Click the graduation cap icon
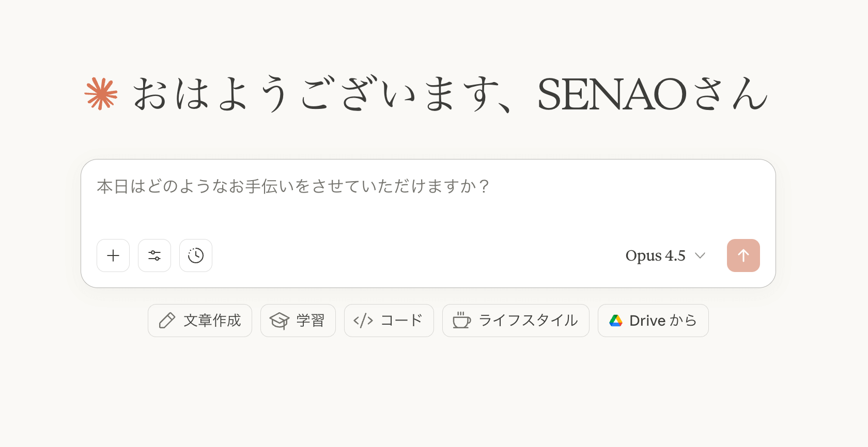The image size is (868, 447). (x=280, y=321)
